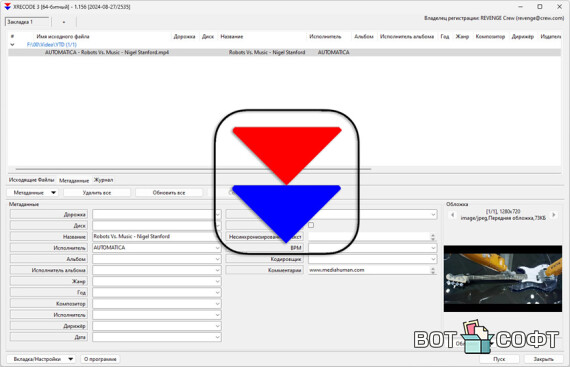Click the Обновить все button
The image size is (570, 367).
[x=169, y=193]
